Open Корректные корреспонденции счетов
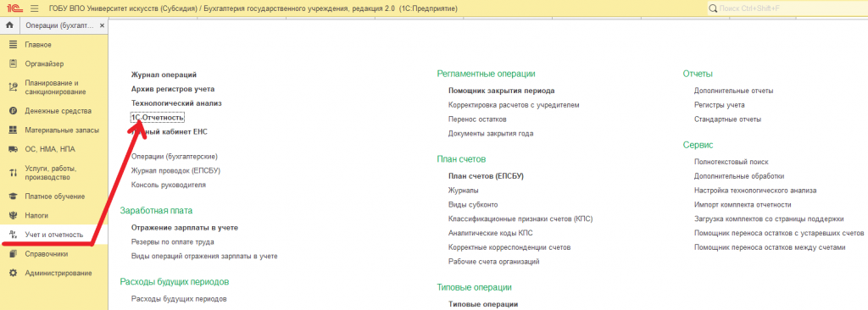The width and height of the screenshot is (868, 310). tap(509, 247)
